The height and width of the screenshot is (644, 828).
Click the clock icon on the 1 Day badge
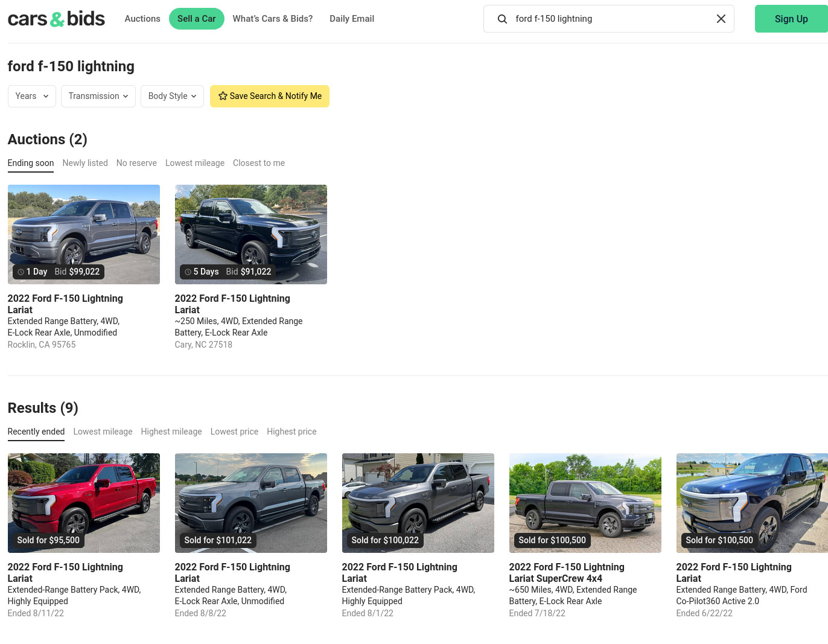click(21, 272)
